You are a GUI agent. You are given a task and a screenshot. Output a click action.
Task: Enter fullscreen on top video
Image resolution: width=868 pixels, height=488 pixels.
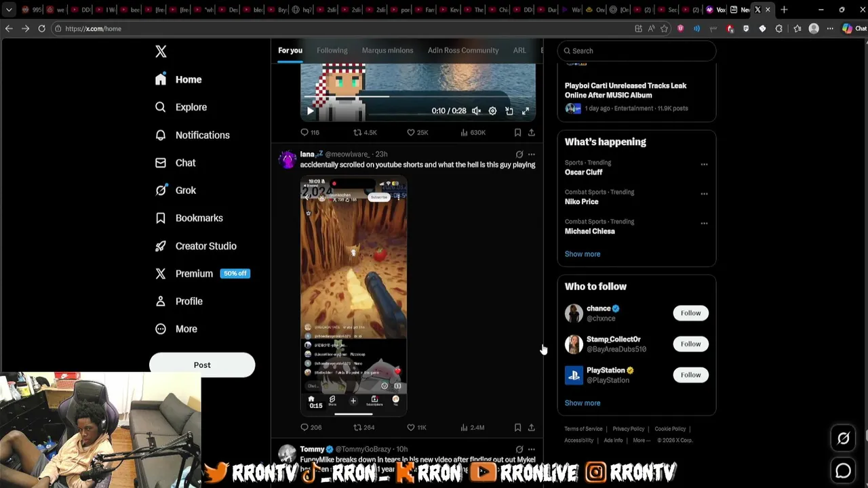click(x=525, y=111)
